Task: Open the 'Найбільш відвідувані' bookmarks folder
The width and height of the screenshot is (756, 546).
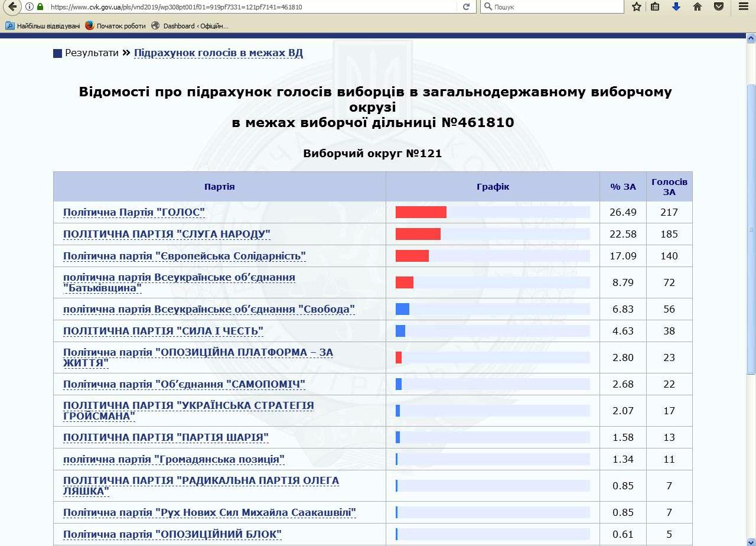Action: [x=43, y=26]
